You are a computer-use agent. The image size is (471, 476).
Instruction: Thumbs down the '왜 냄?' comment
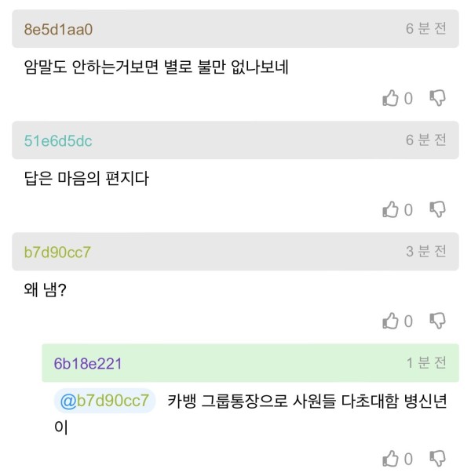click(x=437, y=321)
